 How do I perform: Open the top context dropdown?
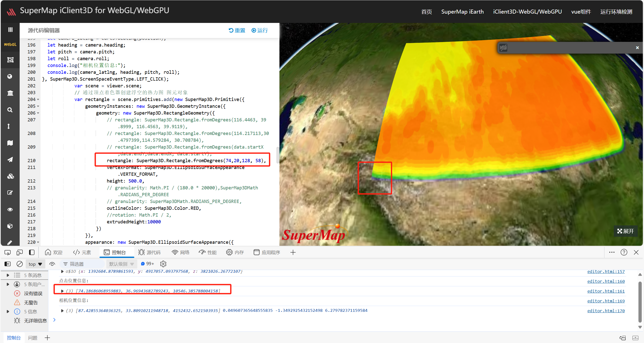[35, 264]
